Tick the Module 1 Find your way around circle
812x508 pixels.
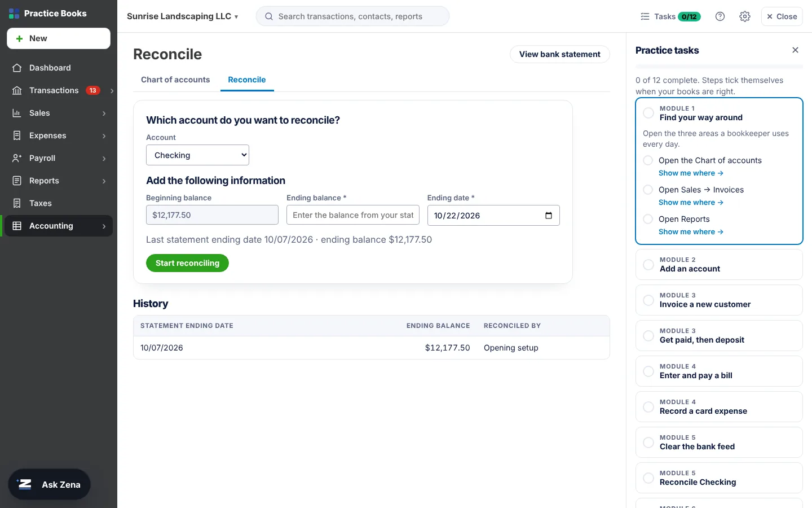coord(648,113)
